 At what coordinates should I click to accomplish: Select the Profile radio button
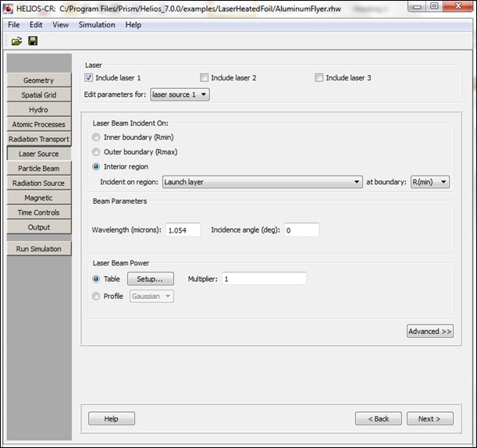click(x=97, y=297)
